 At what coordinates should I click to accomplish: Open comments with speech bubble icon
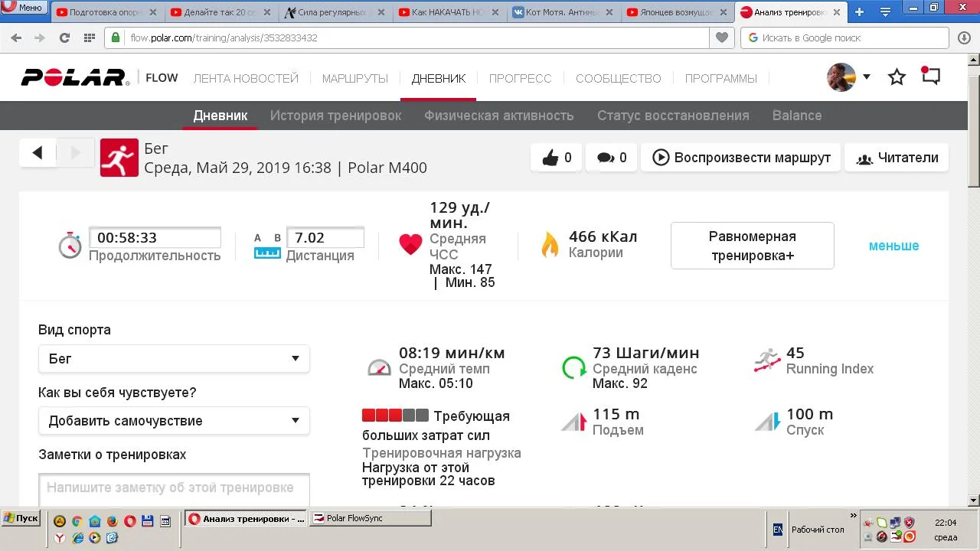[605, 158]
